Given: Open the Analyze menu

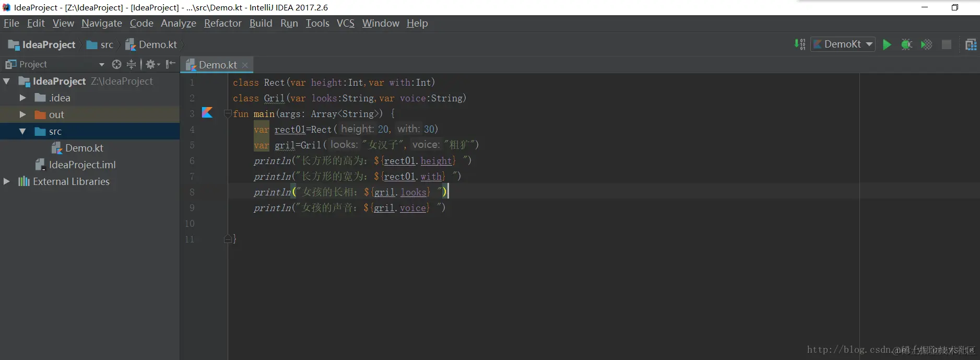Looking at the screenshot, I should point(179,23).
